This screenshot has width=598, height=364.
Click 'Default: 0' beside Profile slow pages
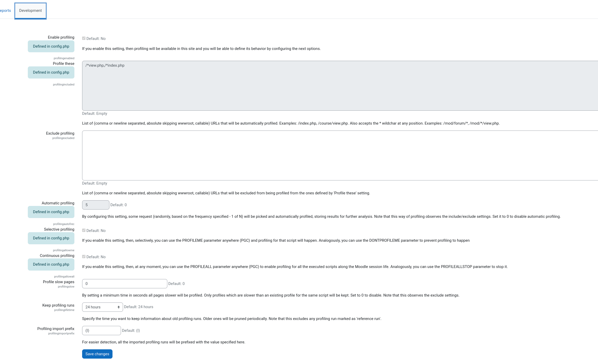point(176,284)
